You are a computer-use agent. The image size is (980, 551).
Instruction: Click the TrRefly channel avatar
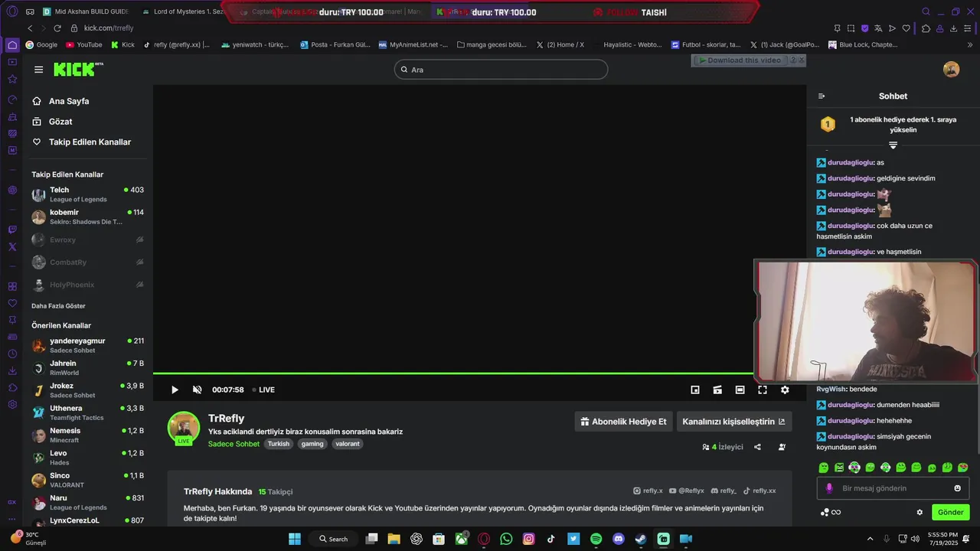(x=184, y=428)
